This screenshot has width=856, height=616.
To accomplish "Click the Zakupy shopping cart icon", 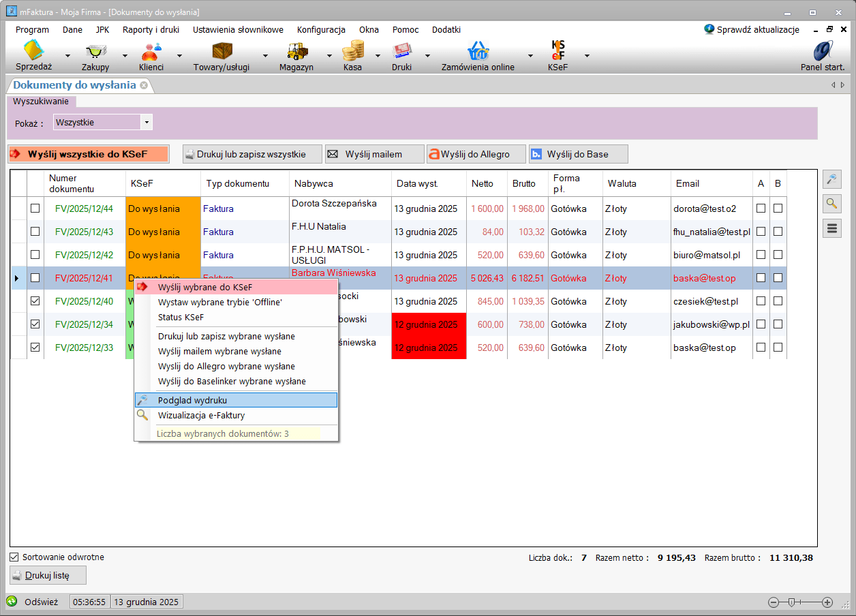I will [95, 52].
